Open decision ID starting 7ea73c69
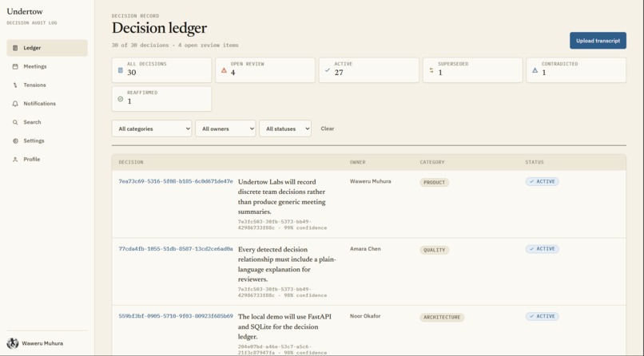 click(176, 181)
